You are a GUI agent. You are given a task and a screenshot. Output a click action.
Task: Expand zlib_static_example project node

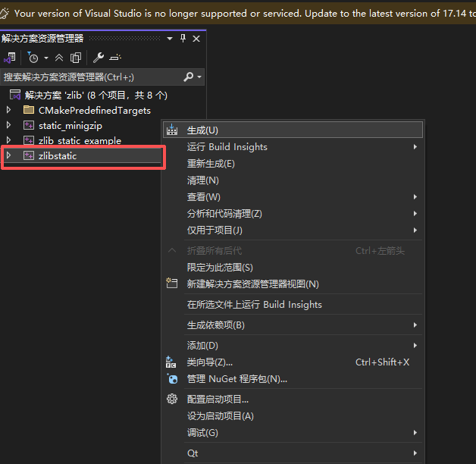tap(9, 140)
